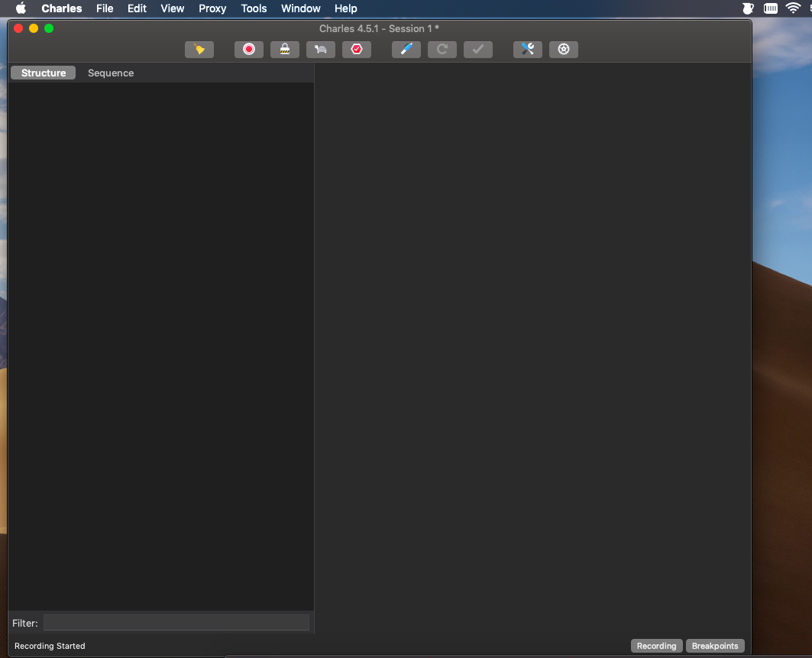Maximize the Charles window with the green button

(x=49, y=28)
